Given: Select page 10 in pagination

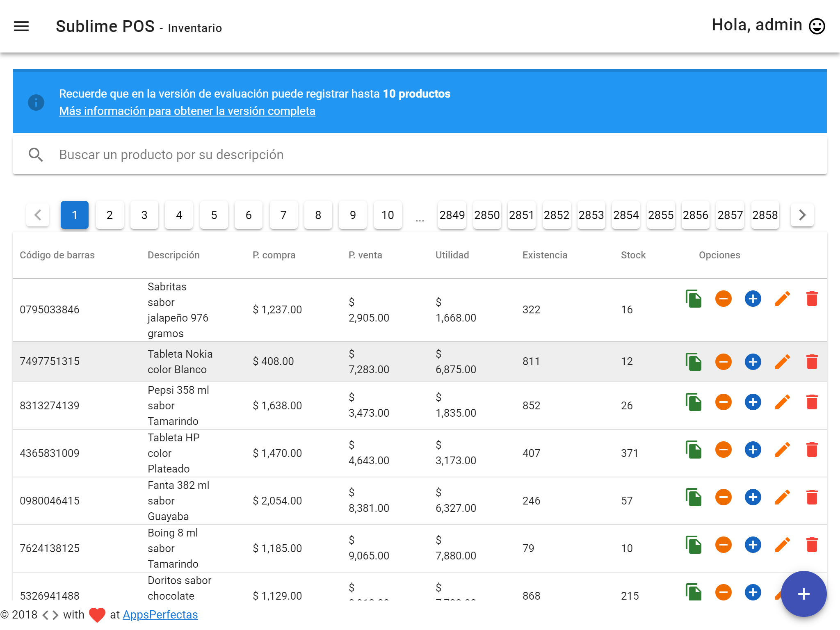Looking at the screenshot, I should (x=388, y=215).
